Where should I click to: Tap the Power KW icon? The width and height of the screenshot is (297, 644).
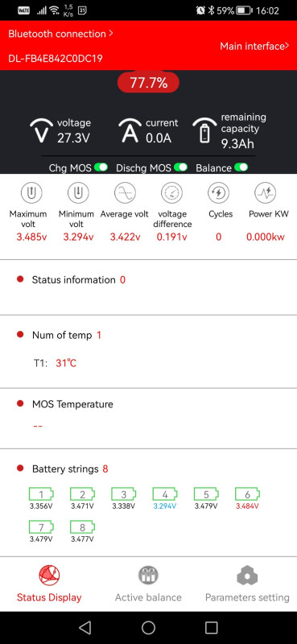266,193
